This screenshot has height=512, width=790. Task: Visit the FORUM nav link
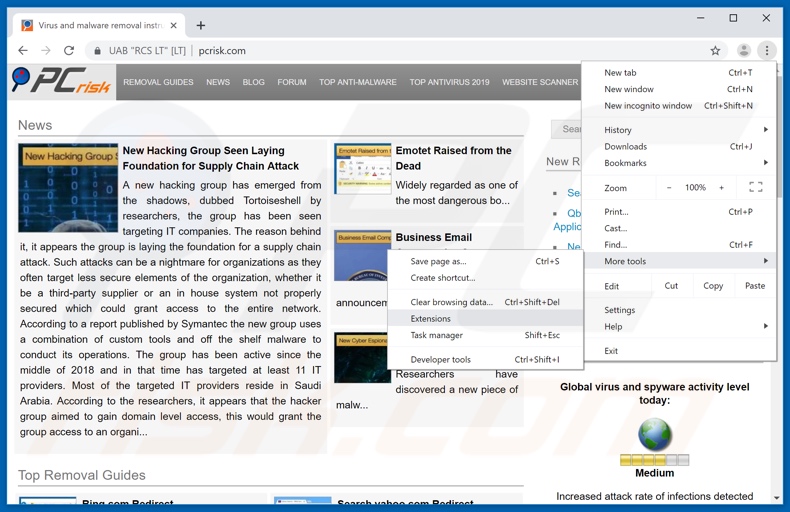click(x=292, y=82)
